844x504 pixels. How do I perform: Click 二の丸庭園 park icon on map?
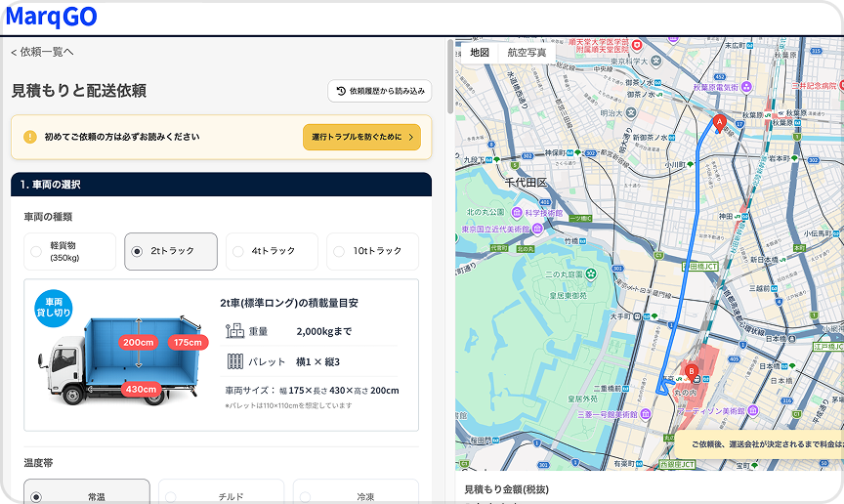[591, 274]
